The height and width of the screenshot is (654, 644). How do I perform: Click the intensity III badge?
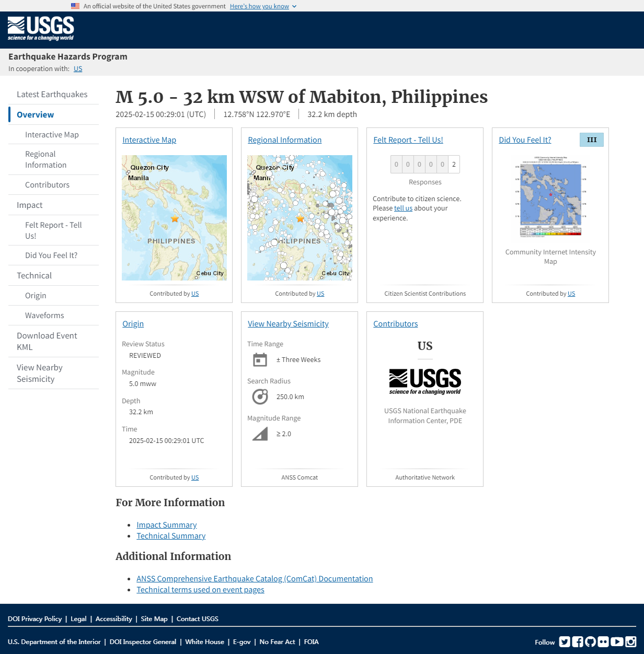(592, 139)
